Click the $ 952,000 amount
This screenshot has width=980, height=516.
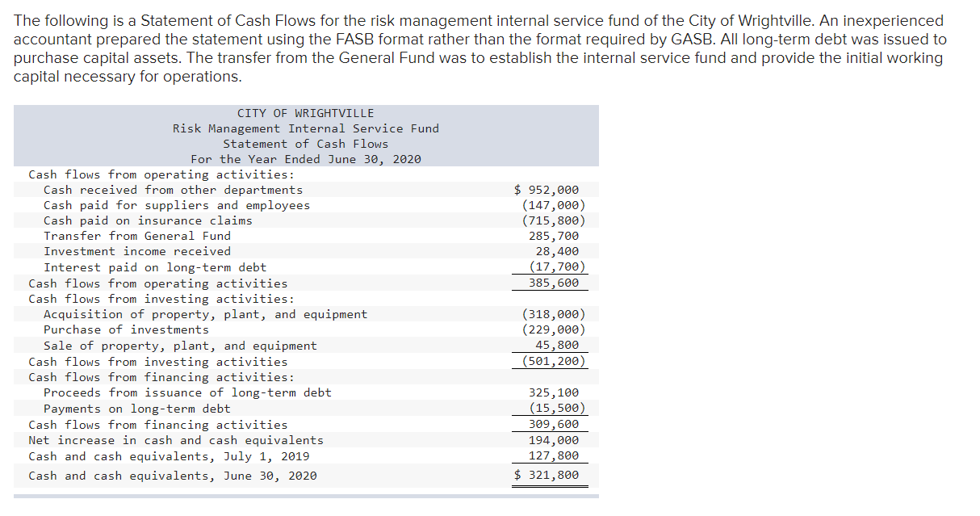[x=547, y=190]
